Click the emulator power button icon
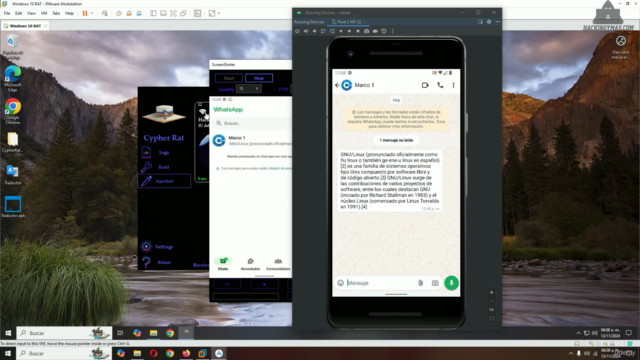 coord(297,31)
